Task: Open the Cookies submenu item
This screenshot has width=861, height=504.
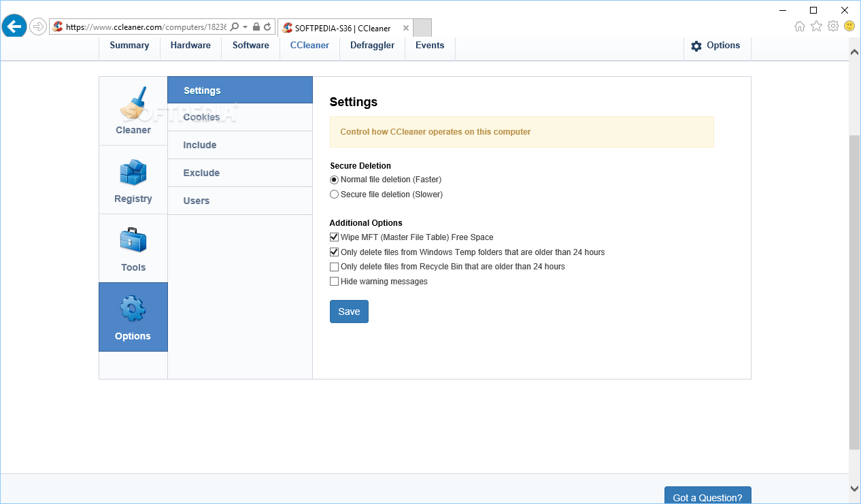Action: point(240,117)
